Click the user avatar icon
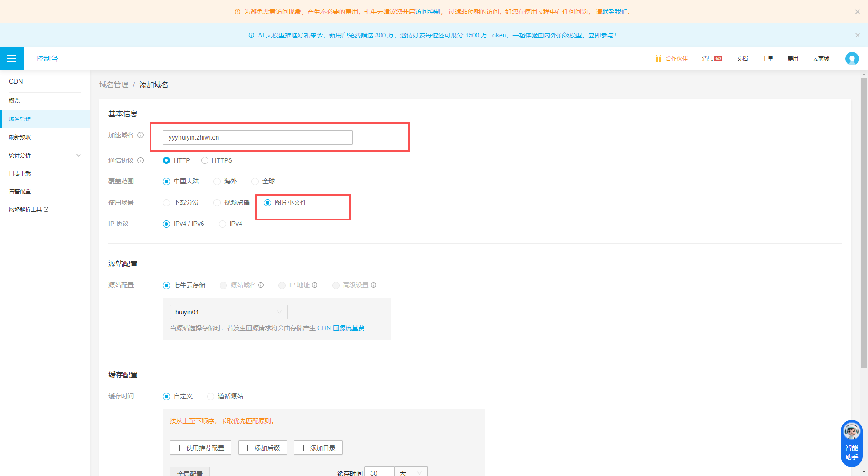Screen dimensions: 868x476 [x=852, y=59]
